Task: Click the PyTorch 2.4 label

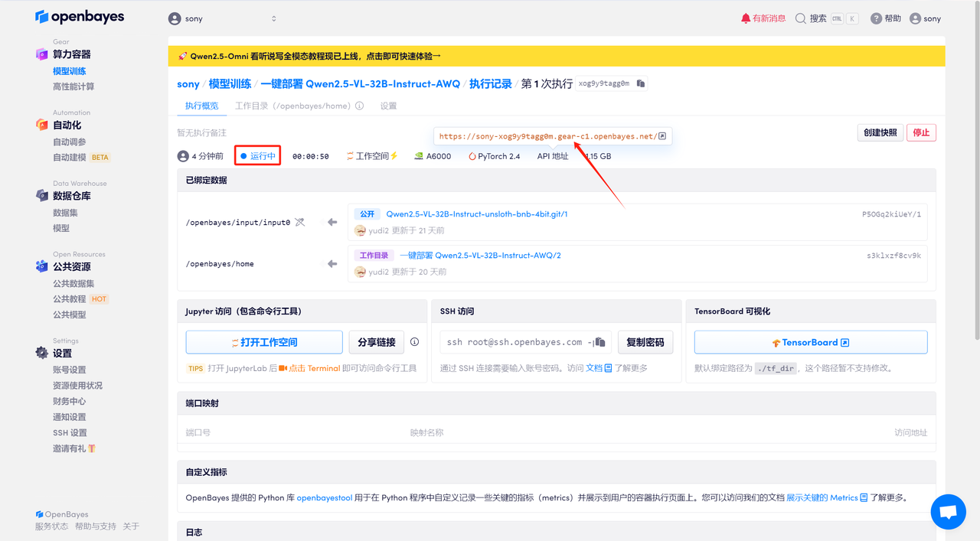Action: [495, 156]
